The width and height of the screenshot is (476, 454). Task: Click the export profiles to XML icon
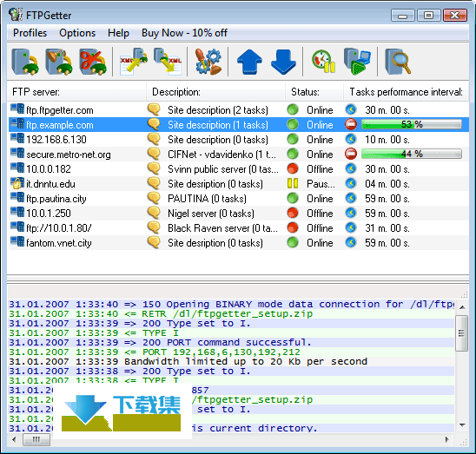pyautogui.click(x=168, y=62)
